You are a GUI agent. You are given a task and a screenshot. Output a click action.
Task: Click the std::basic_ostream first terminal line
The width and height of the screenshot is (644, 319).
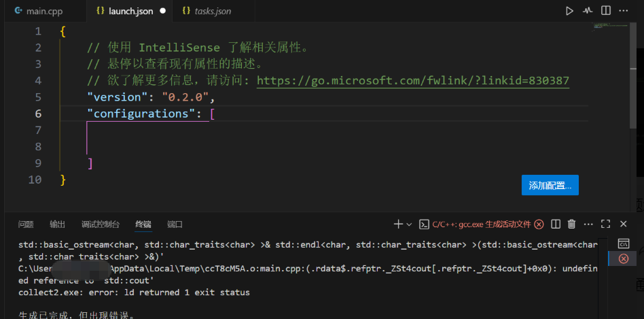tap(308, 245)
